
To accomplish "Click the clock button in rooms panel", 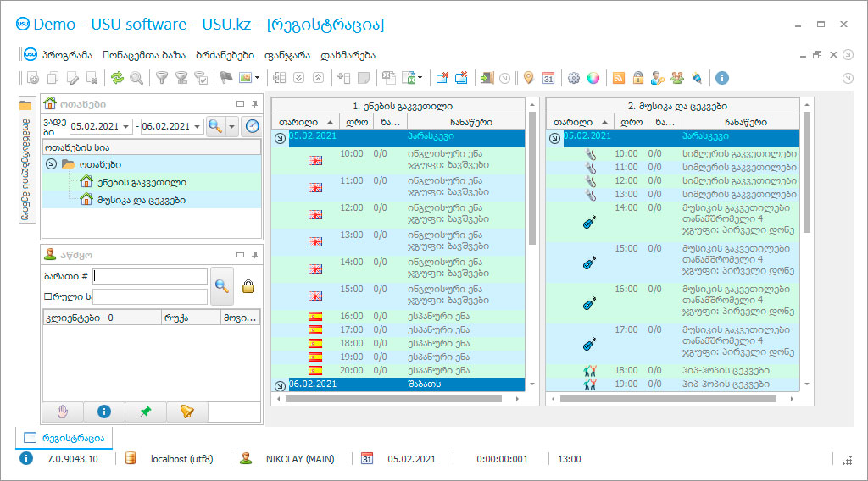I will coord(253,127).
